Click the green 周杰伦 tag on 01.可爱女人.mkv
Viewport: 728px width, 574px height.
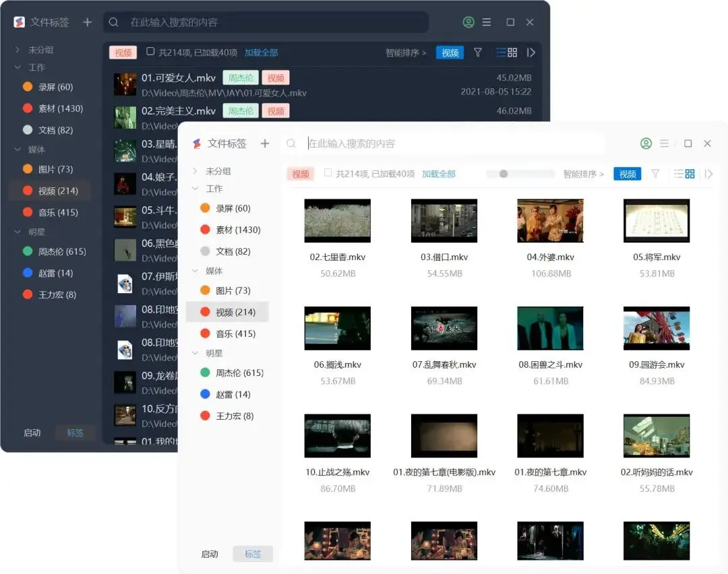point(241,78)
